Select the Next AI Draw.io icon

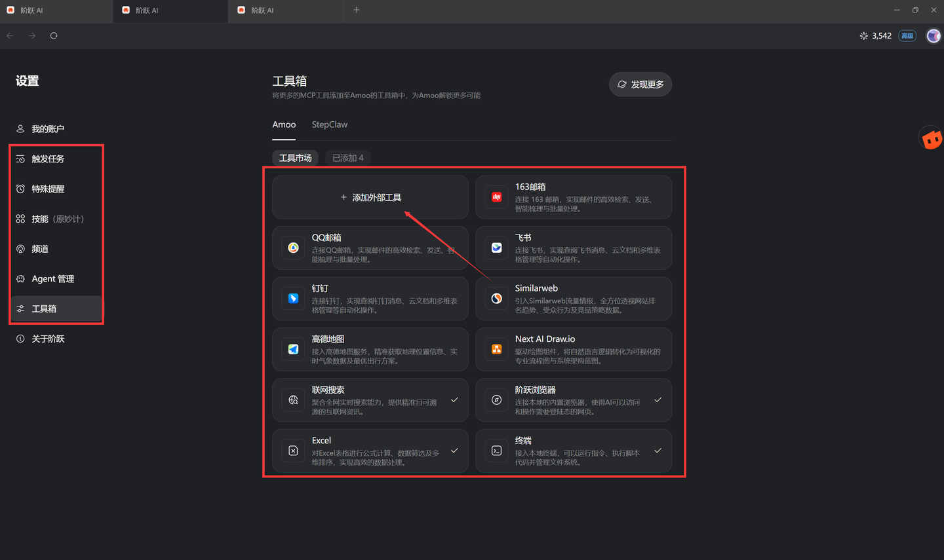click(497, 349)
